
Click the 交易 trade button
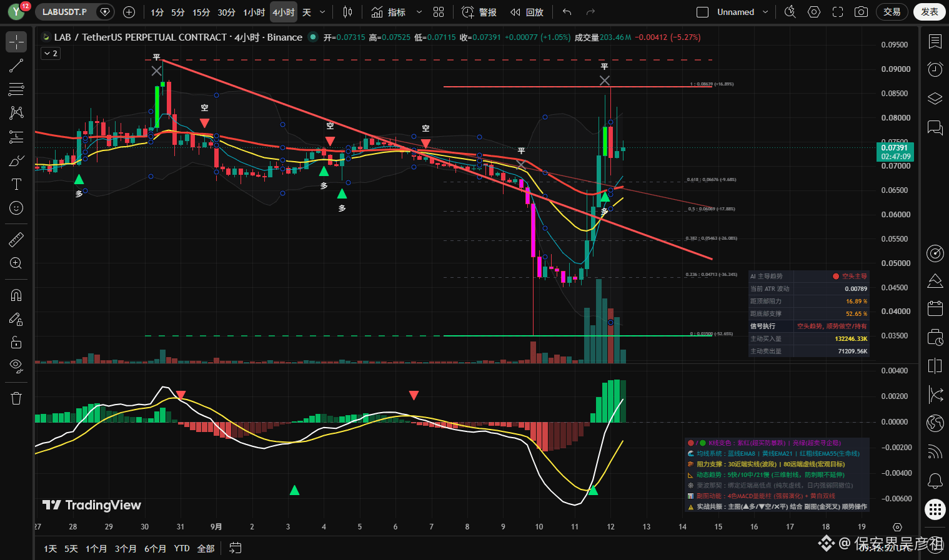pos(892,12)
